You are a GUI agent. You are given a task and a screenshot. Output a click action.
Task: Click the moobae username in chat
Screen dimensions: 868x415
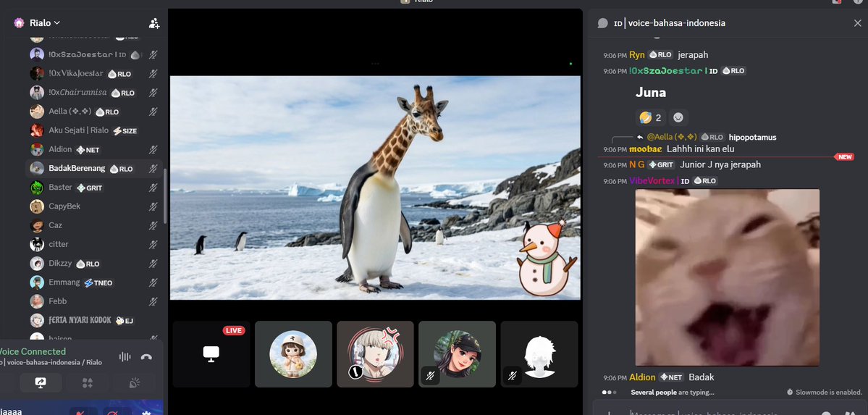(x=646, y=149)
